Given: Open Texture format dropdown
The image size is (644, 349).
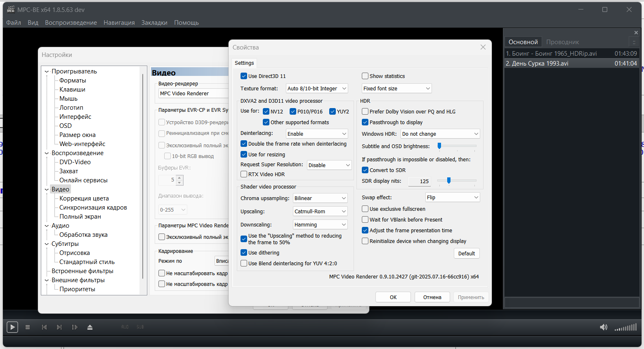Looking at the screenshot, I should (317, 88).
